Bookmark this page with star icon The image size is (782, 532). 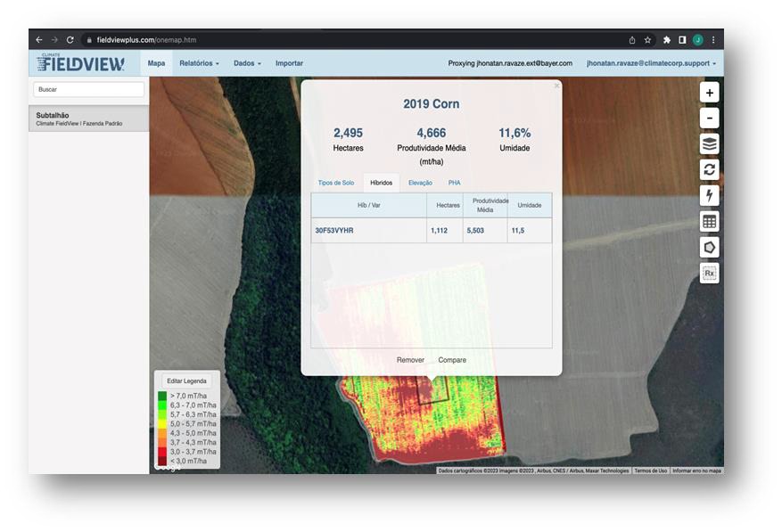647,40
